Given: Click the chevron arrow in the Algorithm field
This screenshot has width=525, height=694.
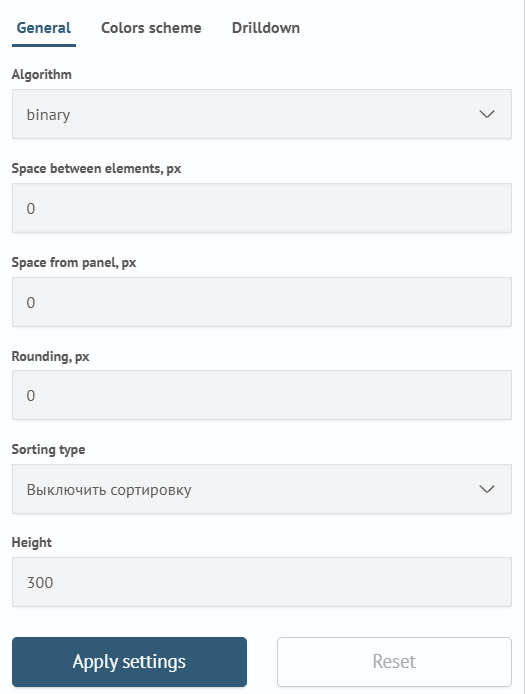Looking at the screenshot, I should pyautogui.click(x=487, y=114).
